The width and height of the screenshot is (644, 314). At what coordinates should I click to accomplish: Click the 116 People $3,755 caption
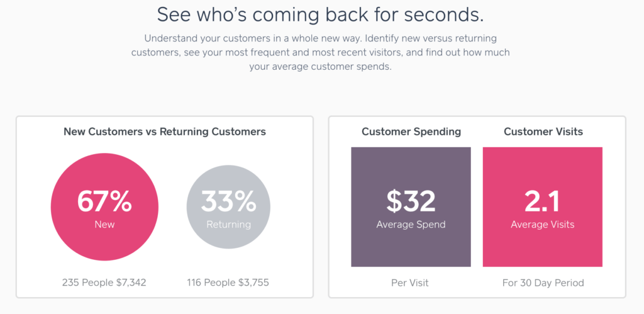point(228,283)
